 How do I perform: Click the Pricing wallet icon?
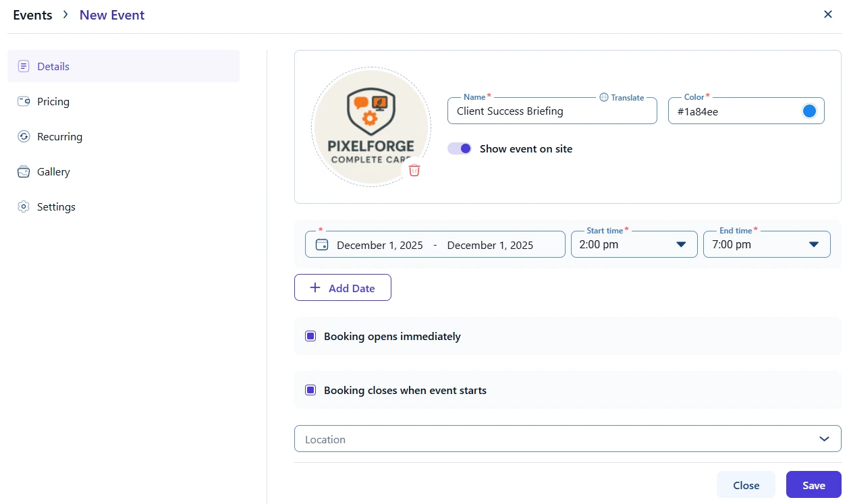click(24, 101)
